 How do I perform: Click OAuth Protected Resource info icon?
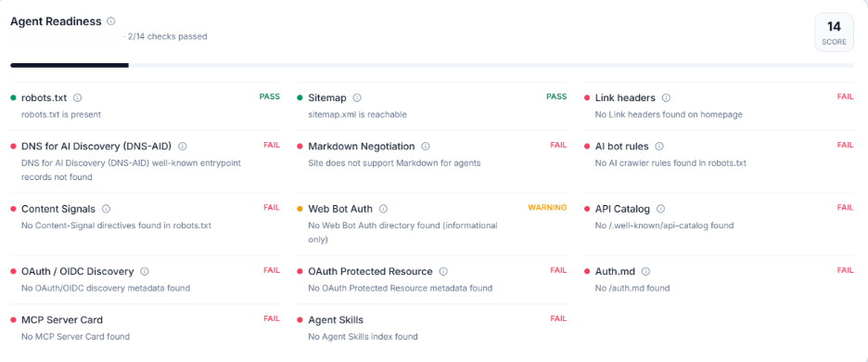coord(443,272)
